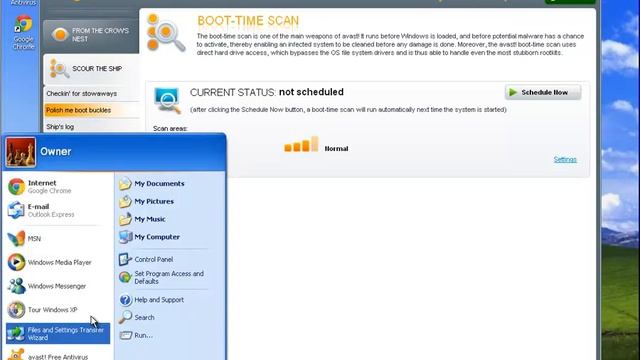Click the Normal sensitivity bars indicator
Viewport: 640px width, 360px height.
301,144
